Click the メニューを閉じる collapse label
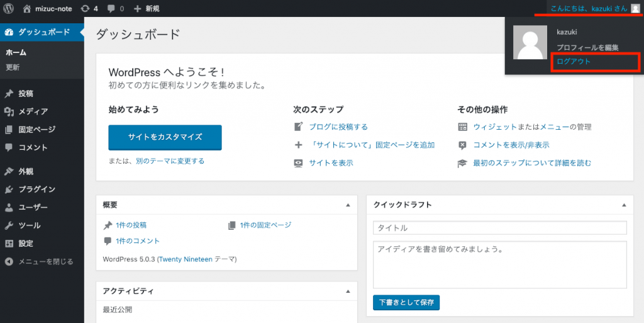This screenshot has height=323, width=644. [x=45, y=261]
